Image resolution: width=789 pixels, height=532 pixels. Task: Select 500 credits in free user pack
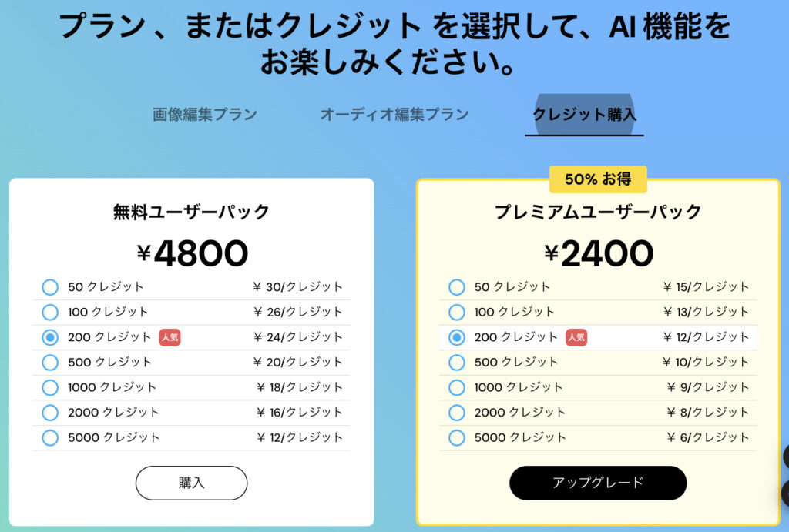click(x=50, y=362)
